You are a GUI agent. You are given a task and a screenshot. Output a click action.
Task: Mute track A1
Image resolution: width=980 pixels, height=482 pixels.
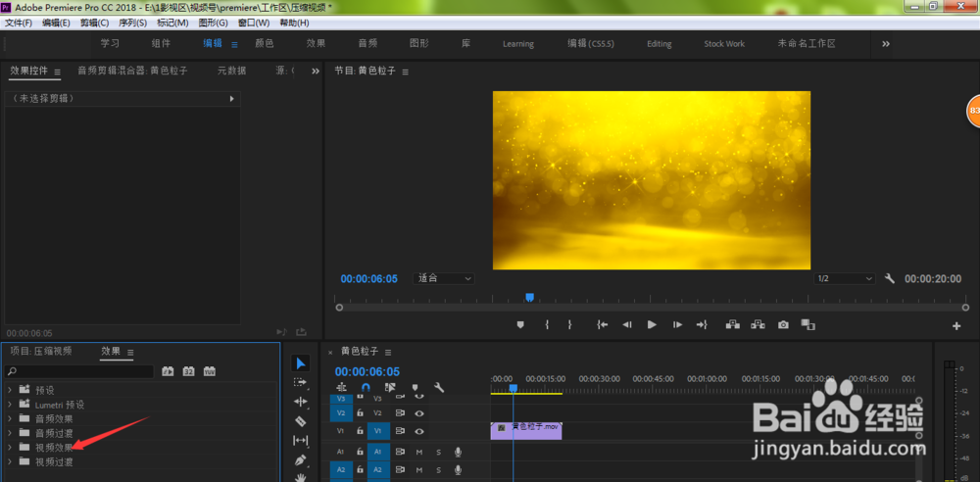(419, 452)
